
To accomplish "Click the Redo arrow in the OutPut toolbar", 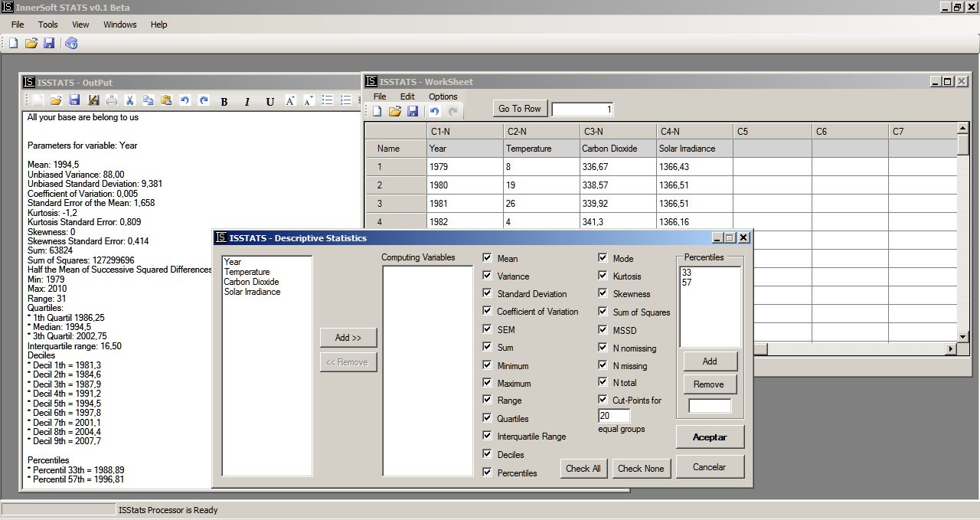I will coord(203,100).
